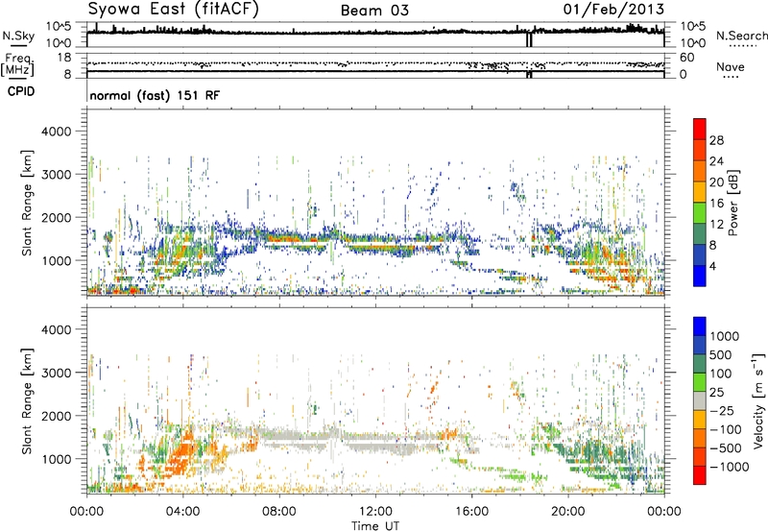Click the '-25' tick on Velocity scale
The width and height of the screenshot is (768, 532).
pos(722,410)
